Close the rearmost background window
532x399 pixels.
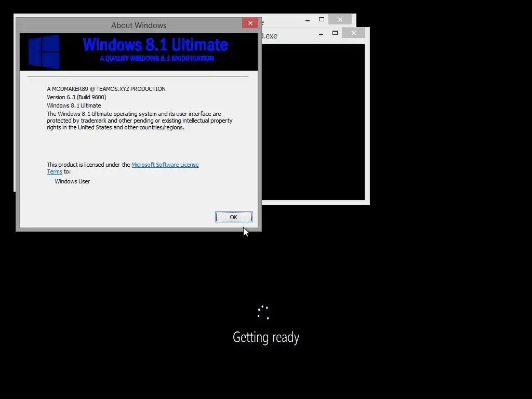coord(340,20)
